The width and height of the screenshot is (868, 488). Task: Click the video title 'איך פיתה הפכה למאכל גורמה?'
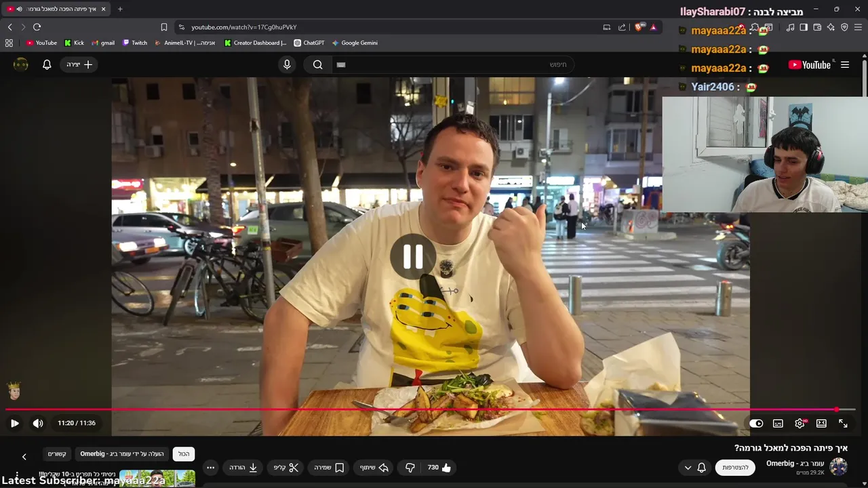pyautogui.click(x=791, y=448)
